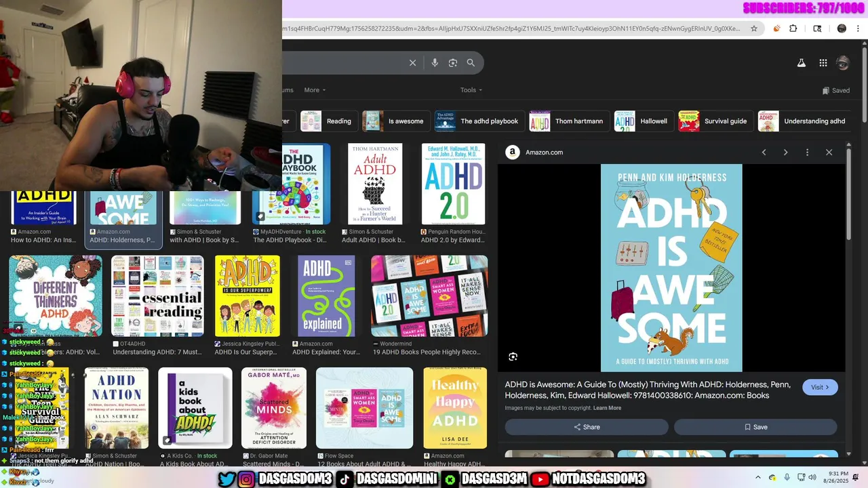Go to previous image in preview panel

pyautogui.click(x=764, y=152)
